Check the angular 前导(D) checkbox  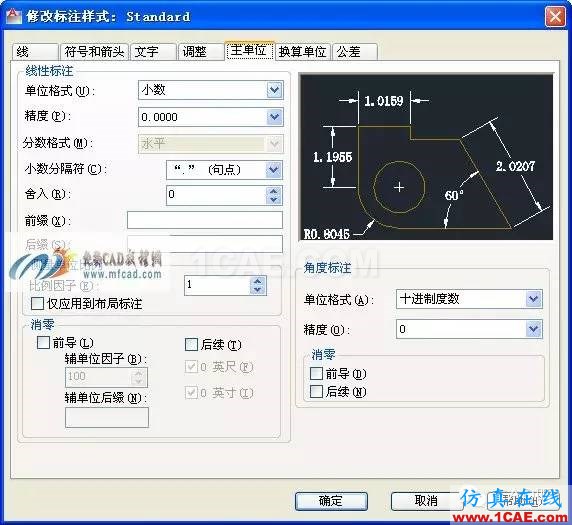316,373
